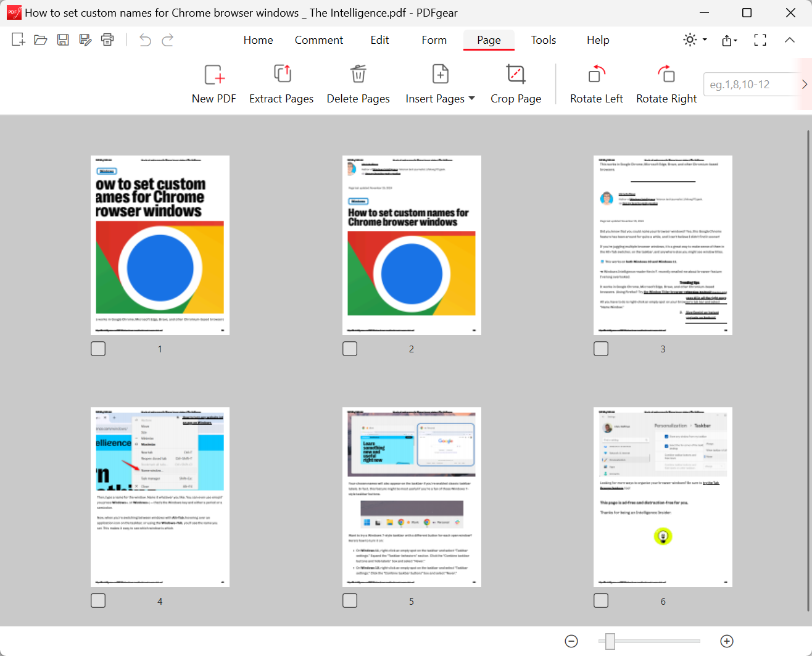The image size is (812, 656).
Task: Select the page 4 thumbnail
Action: [x=160, y=497]
